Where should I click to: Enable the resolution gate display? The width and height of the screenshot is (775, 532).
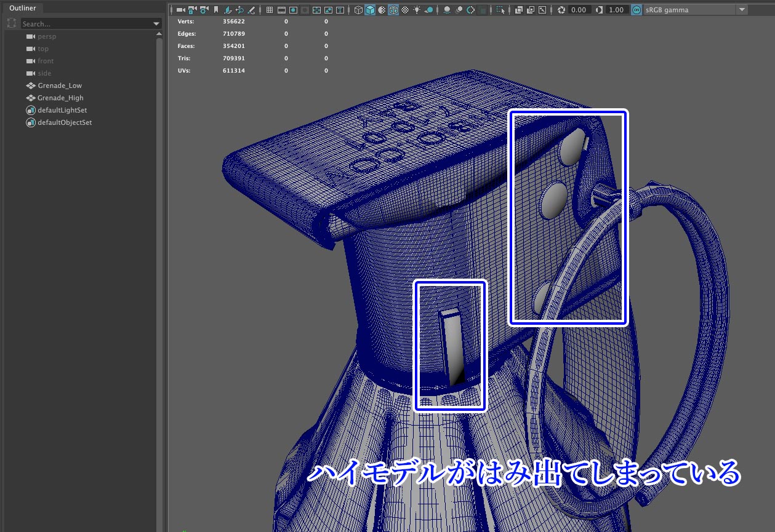[x=293, y=9]
